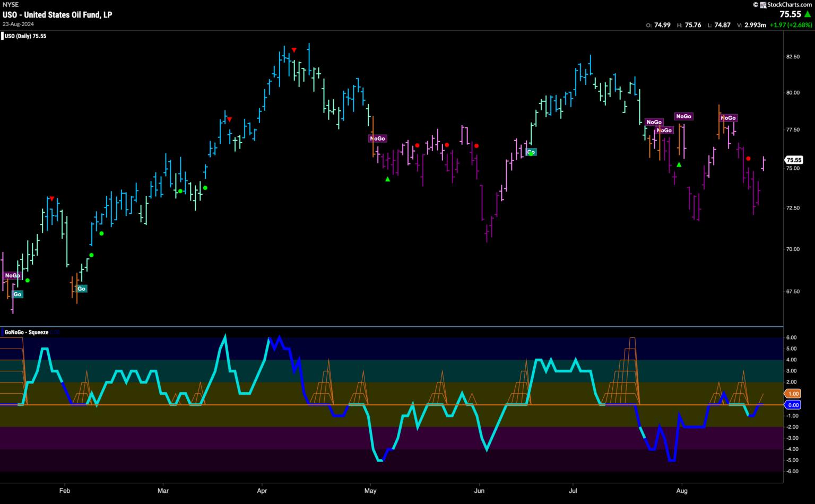Screen dimensions: 815x504
Task: Click the 75.55 price tag on right axis
Action: [794, 160]
